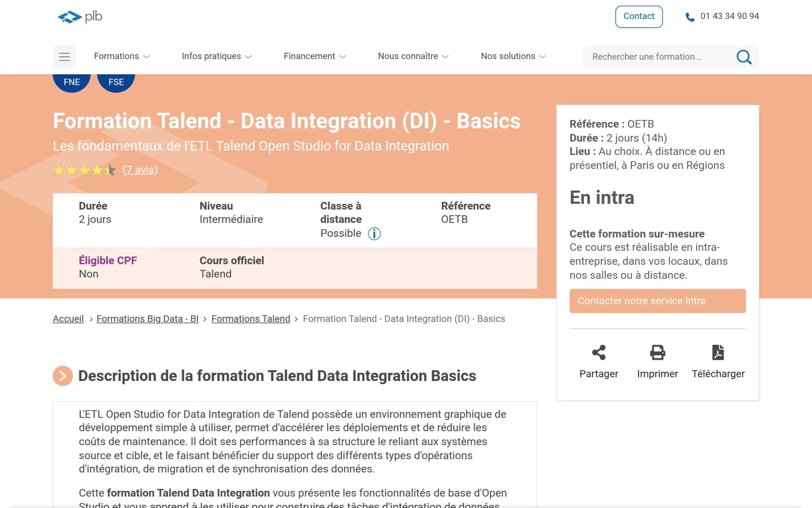This screenshot has height=508, width=812.
Task: Click the FSE badge
Action: coord(116,82)
